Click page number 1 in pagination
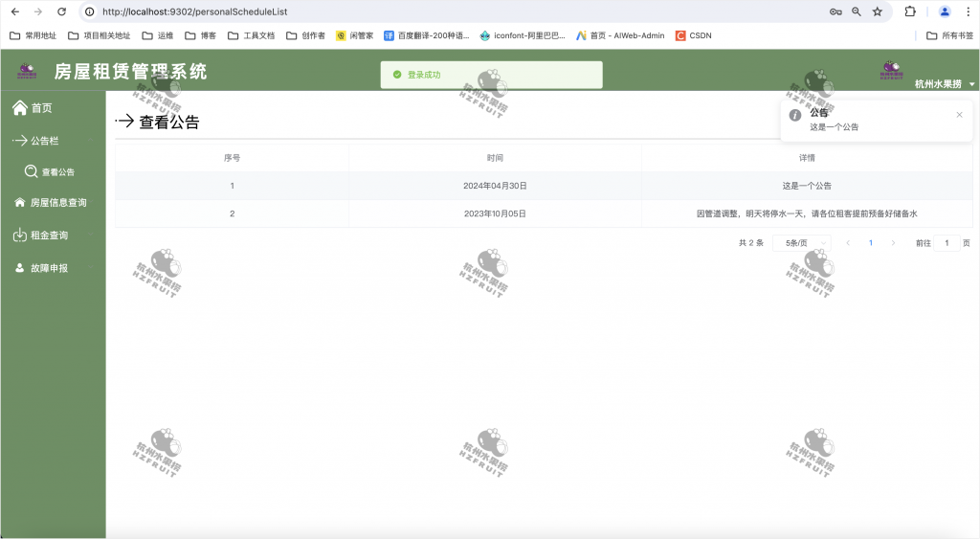980x539 pixels. pos(871,242)
